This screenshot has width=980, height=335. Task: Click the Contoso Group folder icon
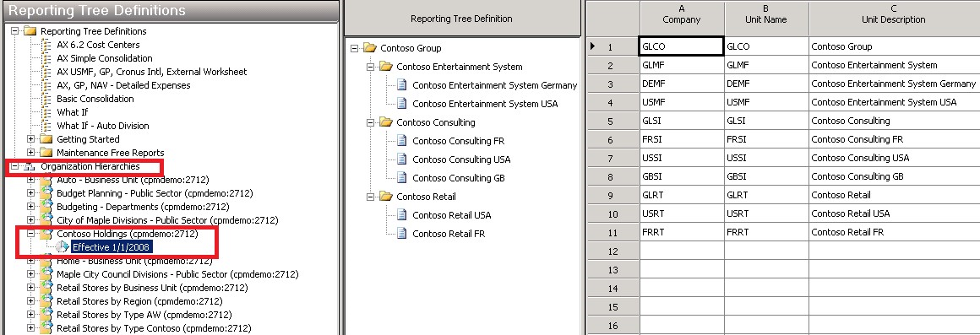pyautogui.click(x=369, y=48)
